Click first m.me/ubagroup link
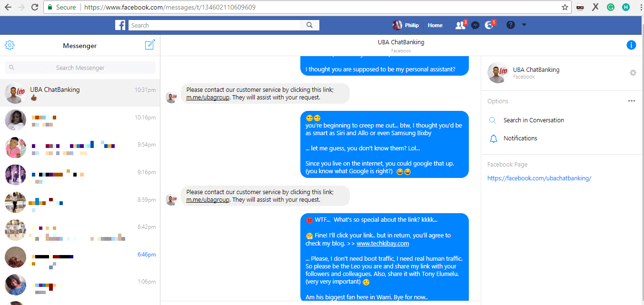The width and height of the screenshot is (644, 305). click(x=208, y=98)
